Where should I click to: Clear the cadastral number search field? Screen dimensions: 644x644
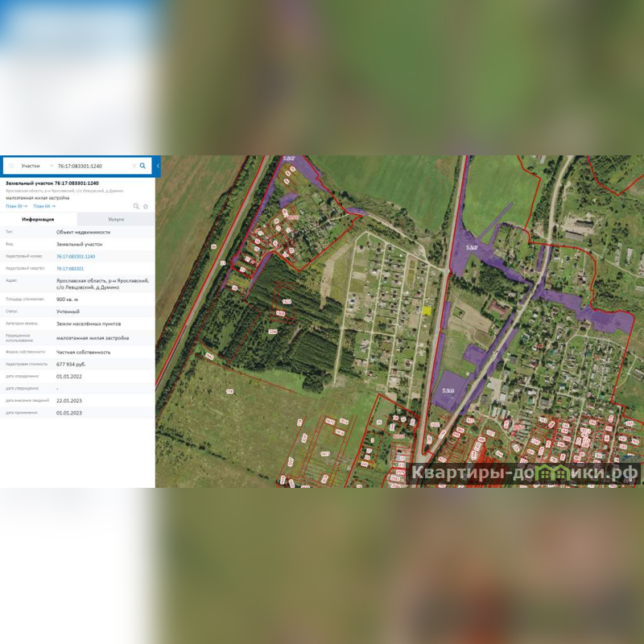[134, 166]
